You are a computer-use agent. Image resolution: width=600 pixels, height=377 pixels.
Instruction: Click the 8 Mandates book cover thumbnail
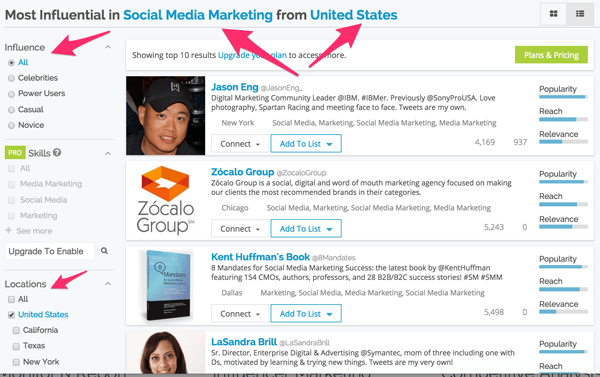(x=167, y=285)
